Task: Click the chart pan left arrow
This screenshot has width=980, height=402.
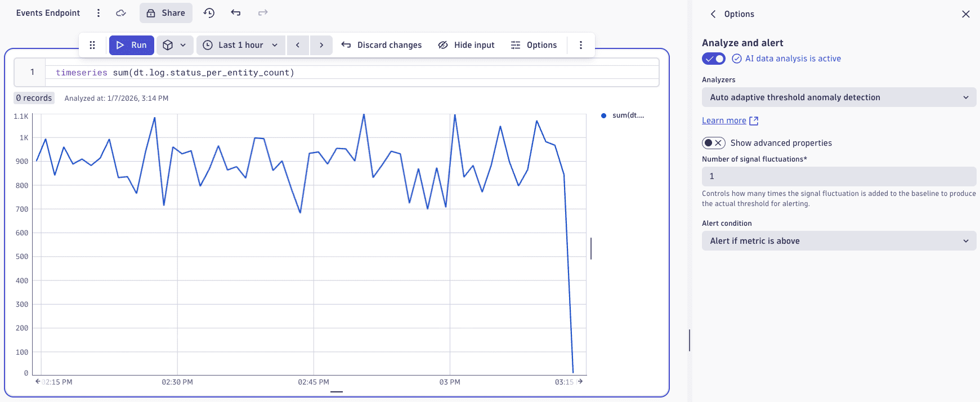Action: (38, 382)
